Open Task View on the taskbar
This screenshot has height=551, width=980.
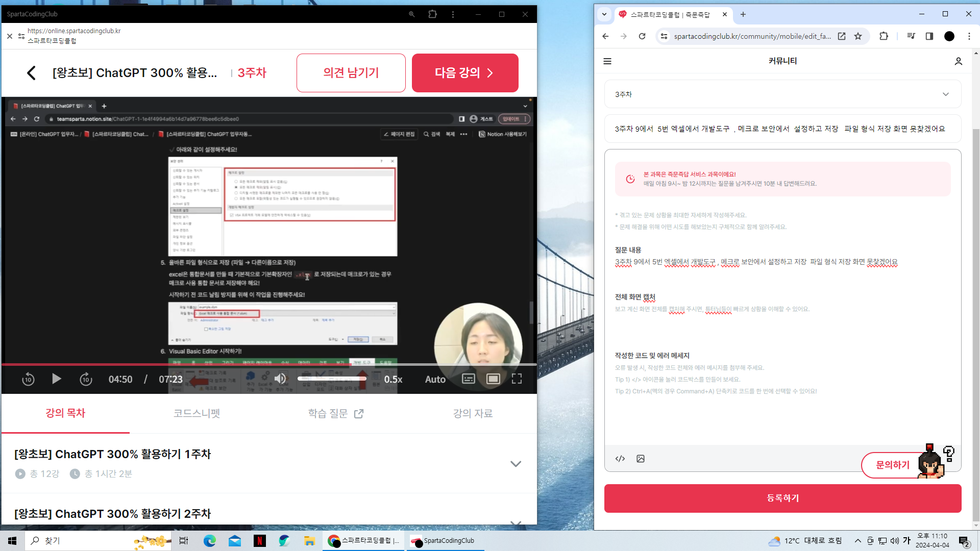pos(184,541)
